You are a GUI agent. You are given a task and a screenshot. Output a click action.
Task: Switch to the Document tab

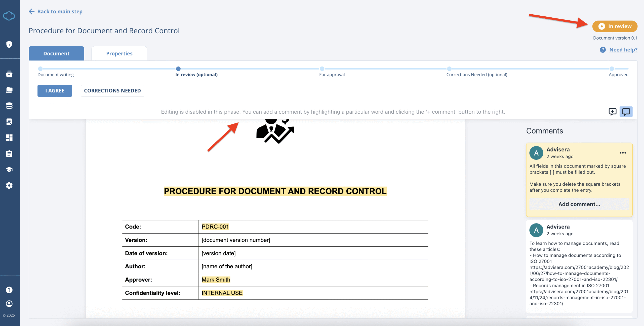coord(56,53)
